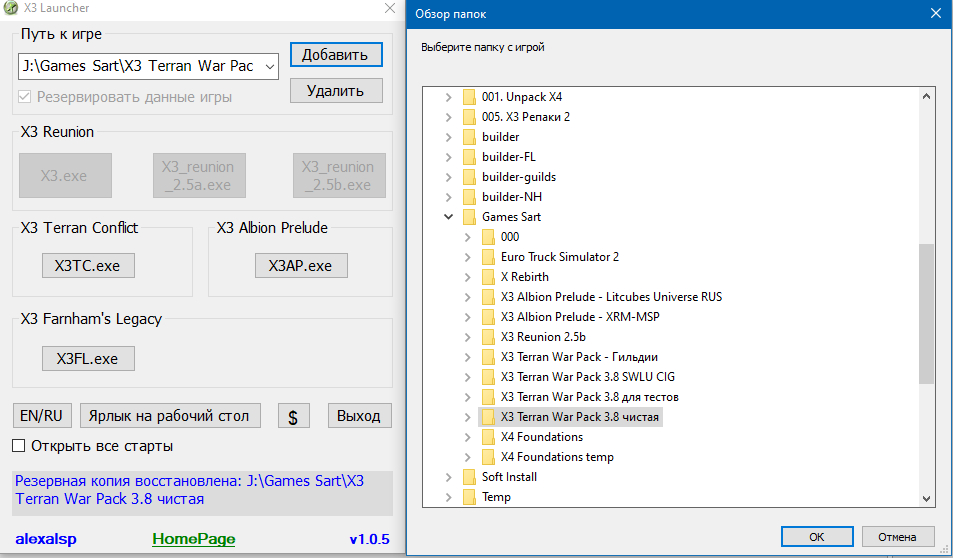Screen dimensions: 953x558
Task: Open the game path dropdown list
Action: pyautogui.click(x=269, y=67)
